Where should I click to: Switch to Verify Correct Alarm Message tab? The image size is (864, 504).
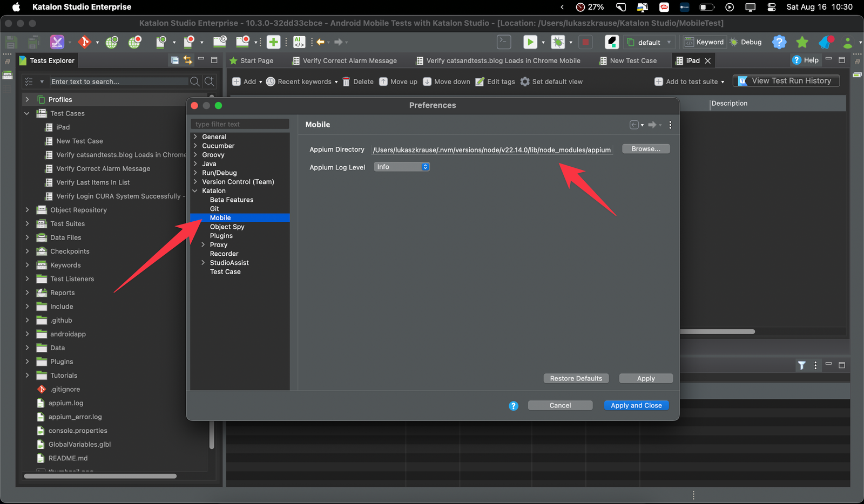tap(345, 60)
